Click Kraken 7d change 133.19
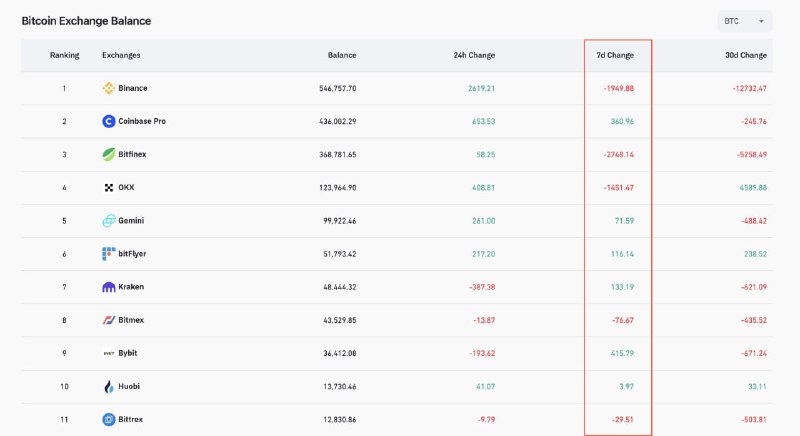The image size is (800, 436). pyautogui.click(x=622, y=287)
